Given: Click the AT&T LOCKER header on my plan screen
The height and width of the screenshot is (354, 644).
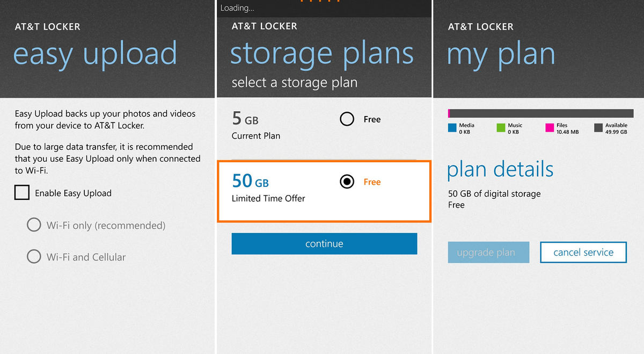Looking at the screenshot, I should 480,26.
